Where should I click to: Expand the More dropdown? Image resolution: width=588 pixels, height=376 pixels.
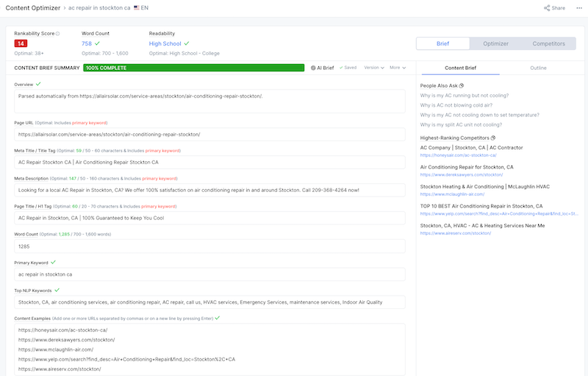[x=398, y=68]
